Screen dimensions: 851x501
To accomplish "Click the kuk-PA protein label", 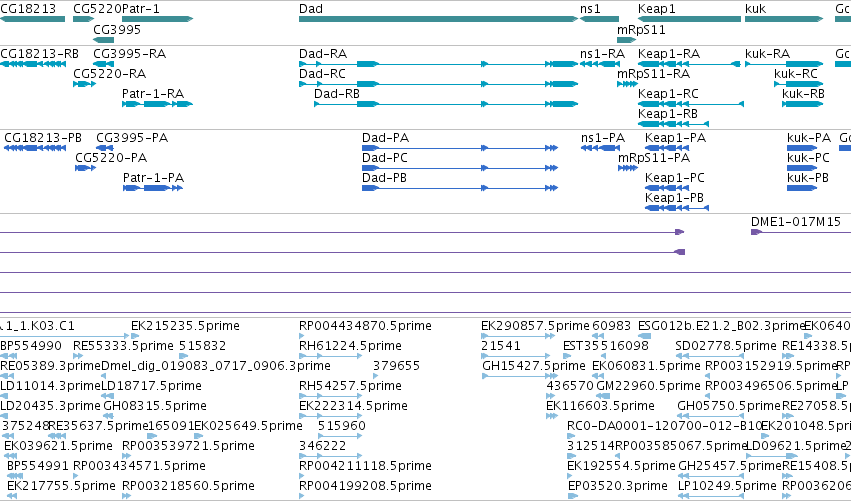I will coord(809,138).
